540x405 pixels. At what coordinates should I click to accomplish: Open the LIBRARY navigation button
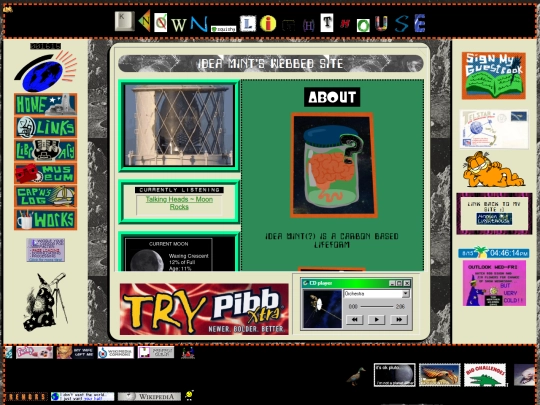pos(45,150)
